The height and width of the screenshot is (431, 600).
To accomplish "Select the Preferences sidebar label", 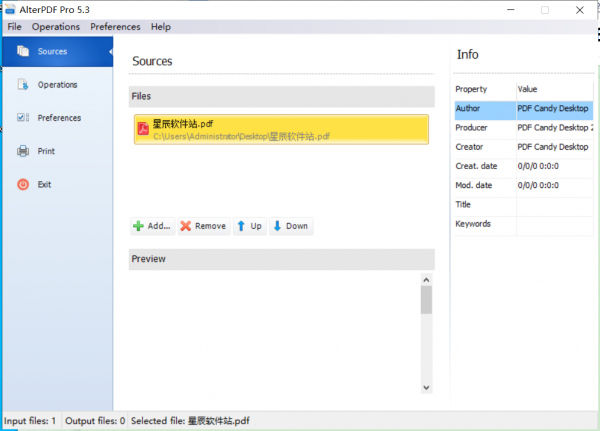I will (x=59, y=118).
